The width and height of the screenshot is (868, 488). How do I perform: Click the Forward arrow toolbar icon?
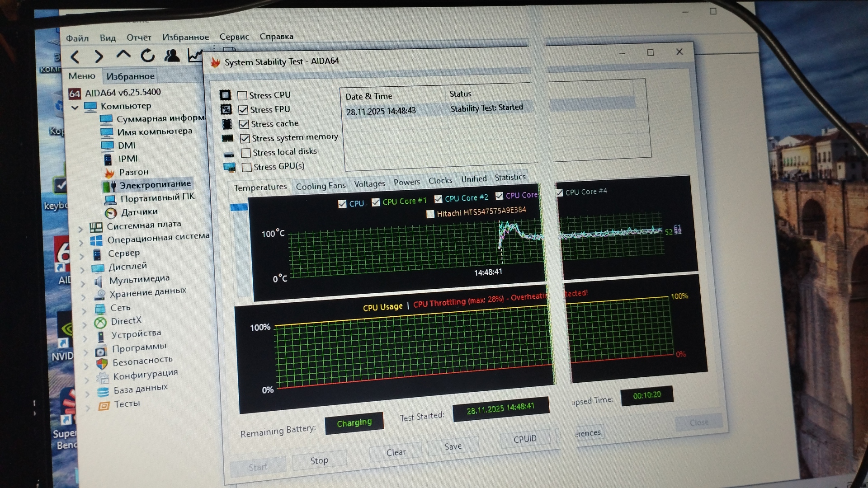click(x=99, y=56)
